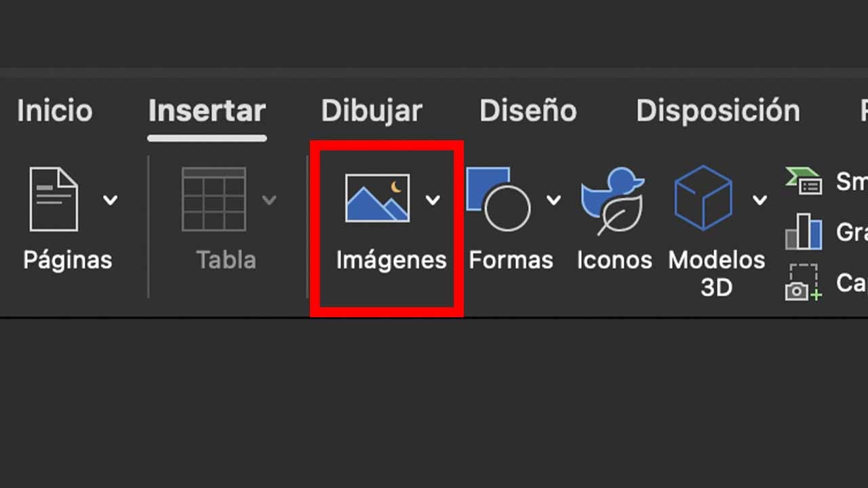The image size is (868, 488).
Task: Open the Tabla dropdown arrow
Action: pyautogui.click(x=269, y=199)
